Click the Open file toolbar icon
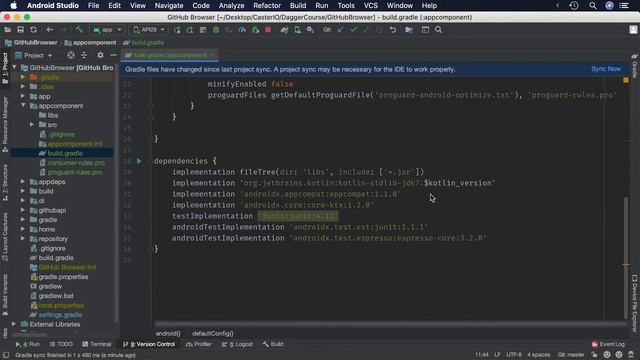The width and height of the screenshot is (640, 360). [x=7, y=30]
